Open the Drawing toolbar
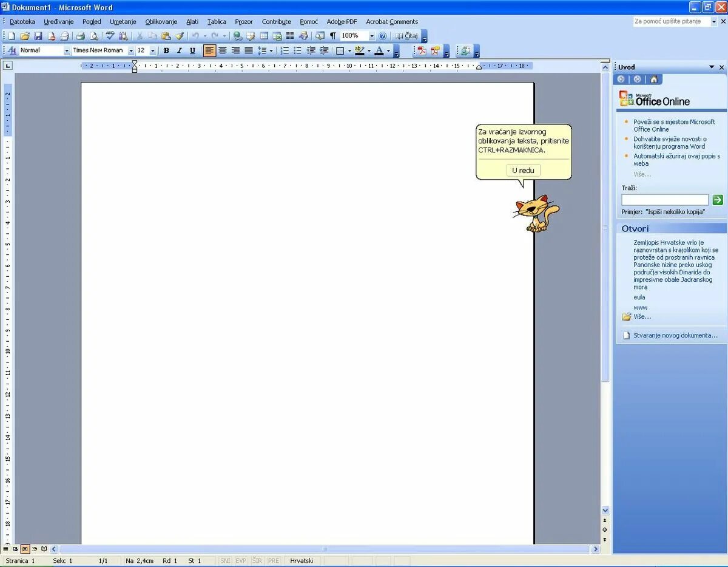 tap(303, 36)
